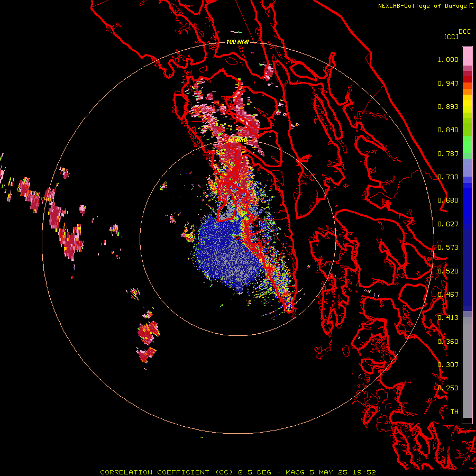Click the 0.520 scale value
Image resolution: width=476 pixels, height=476 pixels.
(448, 271)
